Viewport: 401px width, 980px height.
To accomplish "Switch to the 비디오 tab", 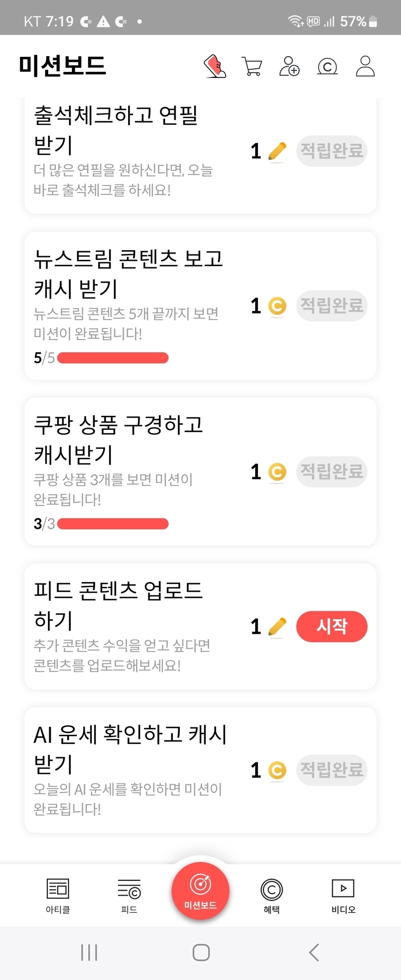I will (343, 895).
